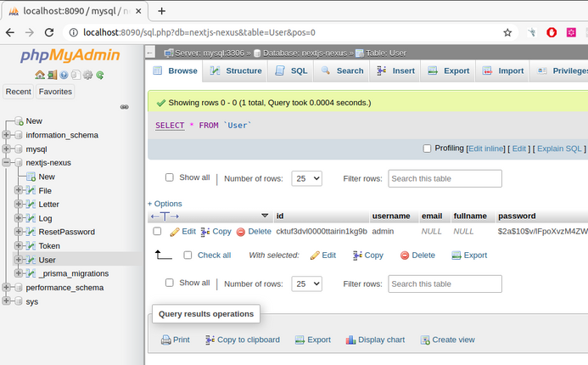Switch to the Structure tab
This screenshot has height=365, width=588.
pos(236,71)
